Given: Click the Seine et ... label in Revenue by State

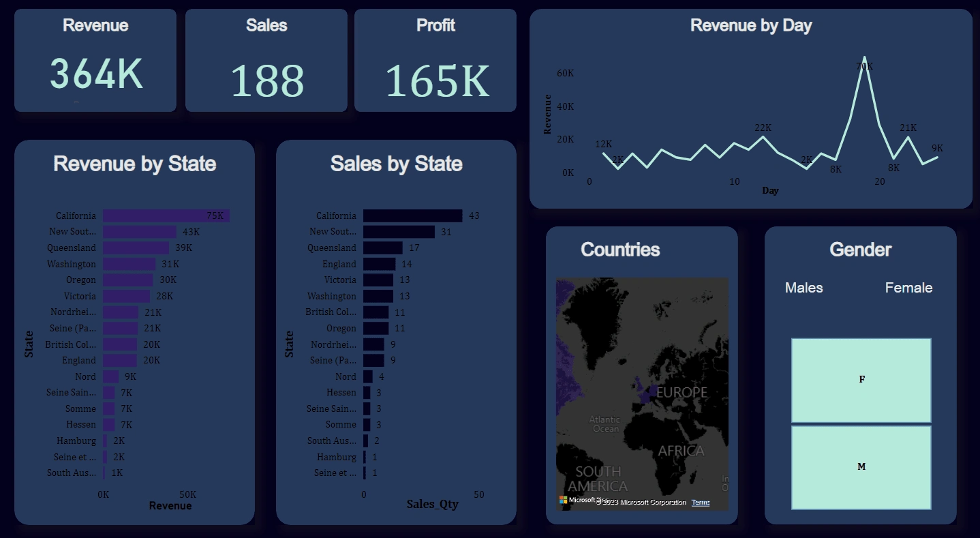Looking at the screenshot, I should coord(76,457).
